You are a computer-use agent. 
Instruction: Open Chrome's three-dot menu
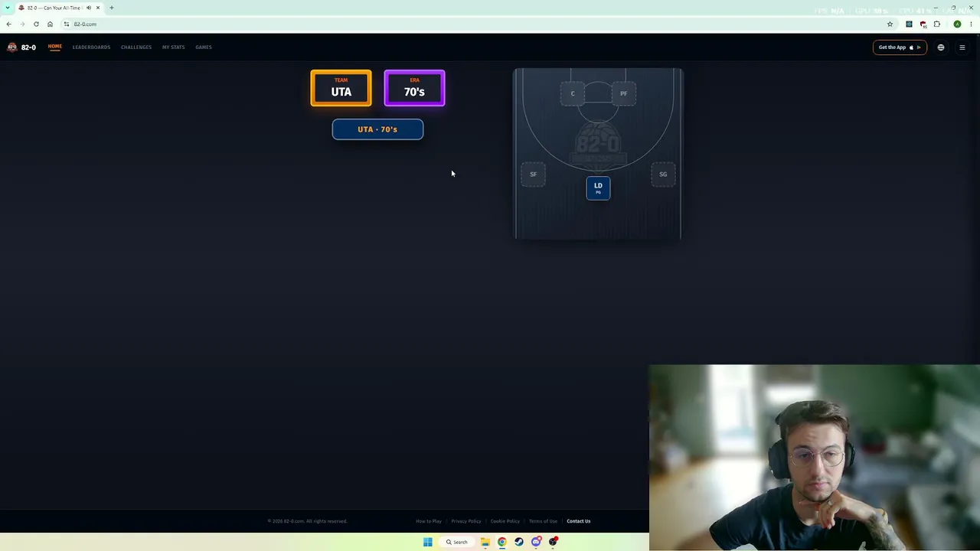971,24
